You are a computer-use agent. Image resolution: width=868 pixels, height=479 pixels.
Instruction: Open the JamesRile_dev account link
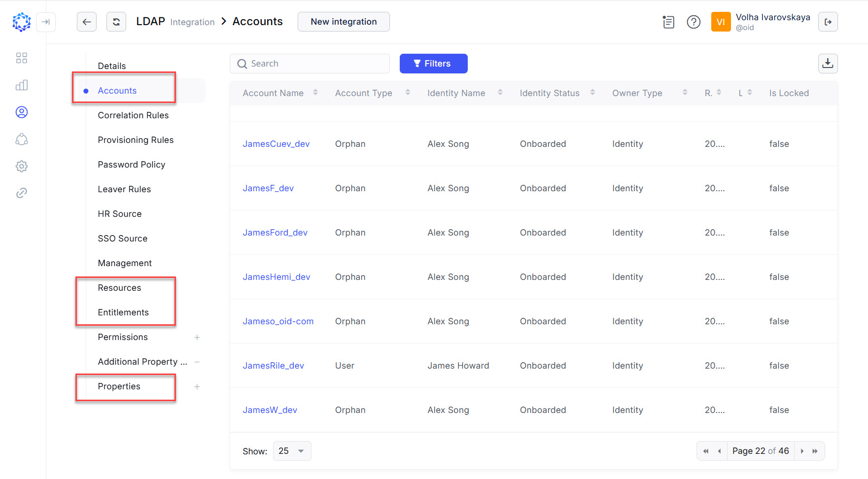tap(273, 365)
